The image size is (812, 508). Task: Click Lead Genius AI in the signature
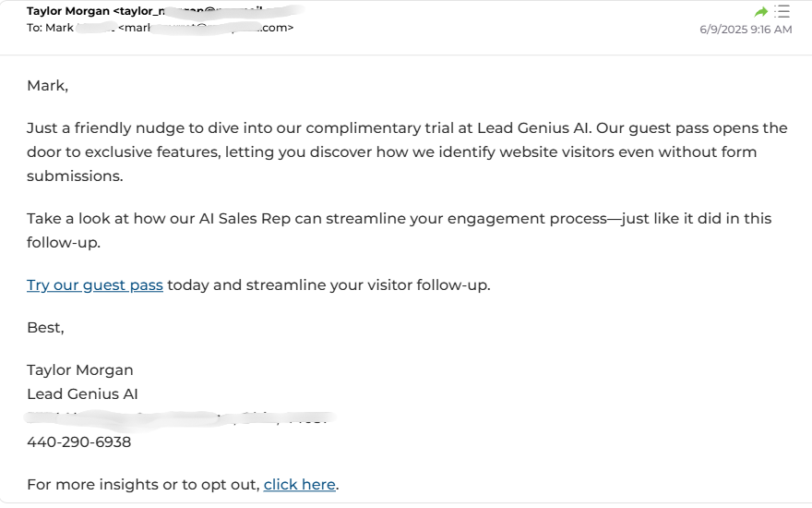click(82, 394)
